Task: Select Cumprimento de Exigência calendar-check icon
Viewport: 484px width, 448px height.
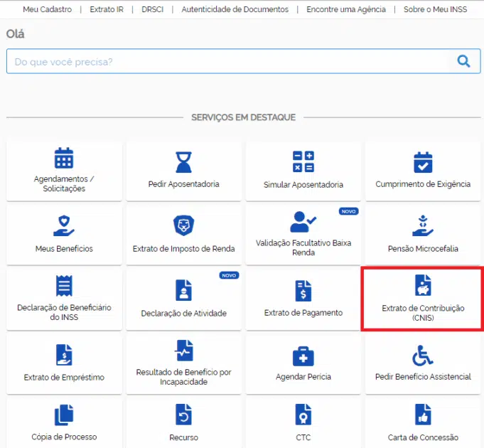Action: [423, 162]
